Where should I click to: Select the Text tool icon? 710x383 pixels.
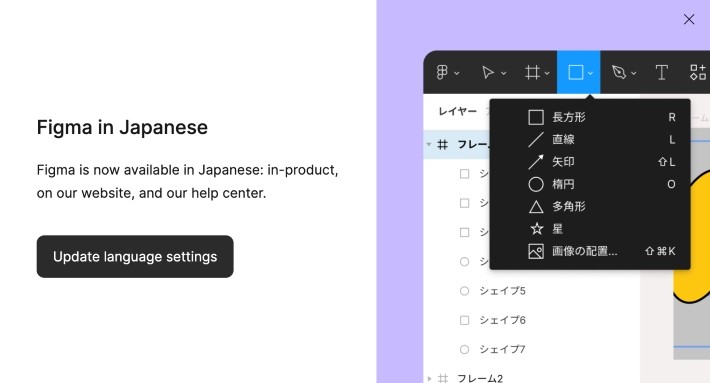662,72
